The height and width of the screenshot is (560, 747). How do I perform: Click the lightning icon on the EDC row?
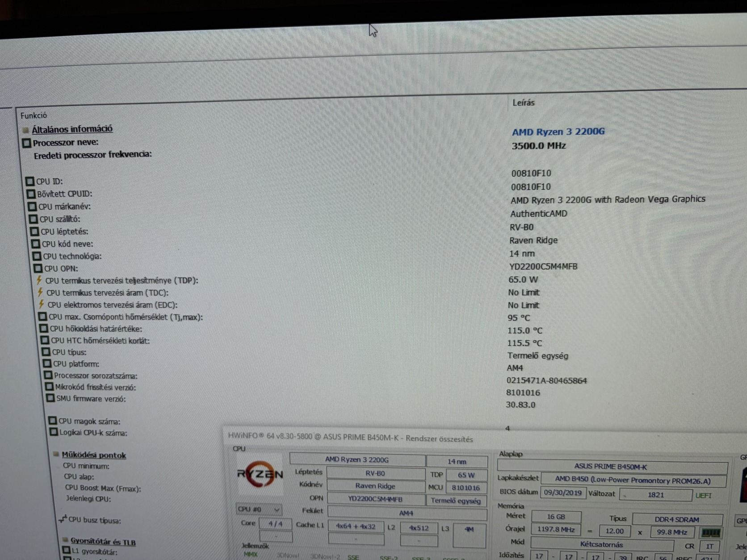(x=42, y=305)
